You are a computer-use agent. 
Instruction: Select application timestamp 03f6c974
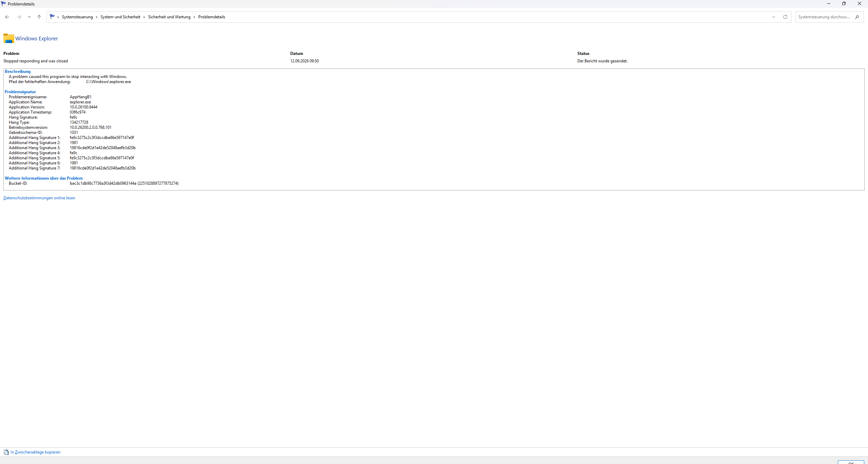(x=78, y=112)
